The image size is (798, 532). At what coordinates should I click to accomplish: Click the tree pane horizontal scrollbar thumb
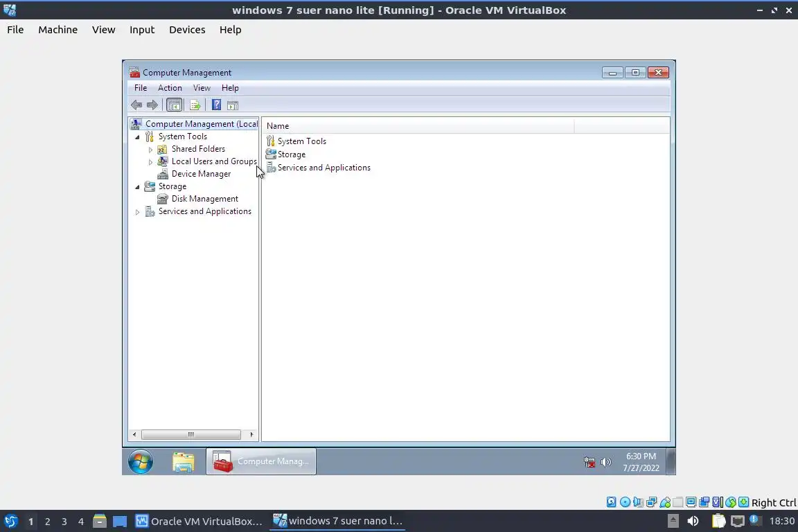tap(191, 434)
